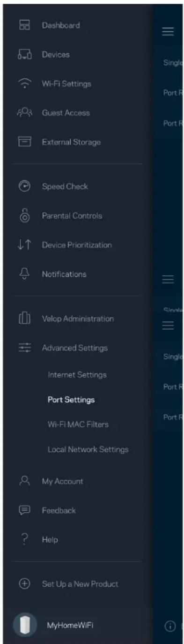Viewport: 184px width, 644px height.
Task: Go to Local Network Settings
Action: pyautogui.click(x=88, y=449)
